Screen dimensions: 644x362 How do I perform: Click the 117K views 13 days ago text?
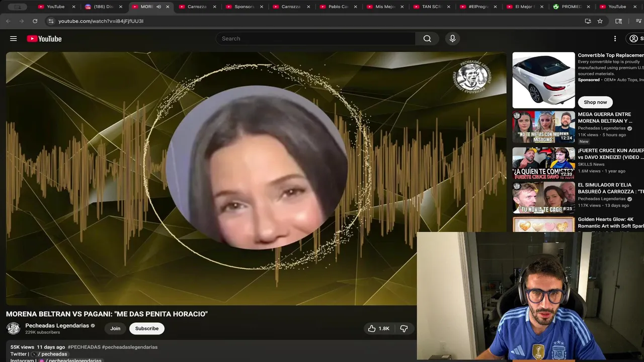[603, 206]
